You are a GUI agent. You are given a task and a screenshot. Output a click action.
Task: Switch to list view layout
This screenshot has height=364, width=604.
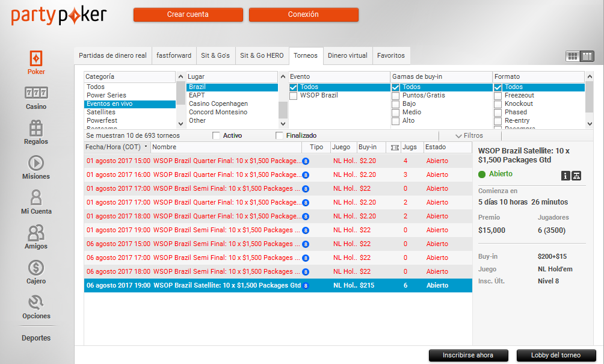(587, 57)
